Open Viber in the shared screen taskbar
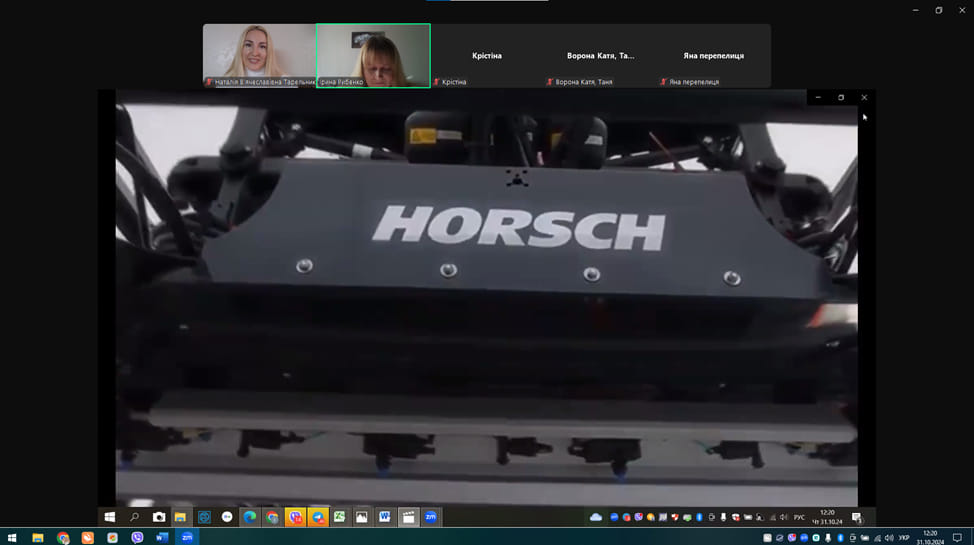Screen dimensions: 974x545 [x=295, y=517]
